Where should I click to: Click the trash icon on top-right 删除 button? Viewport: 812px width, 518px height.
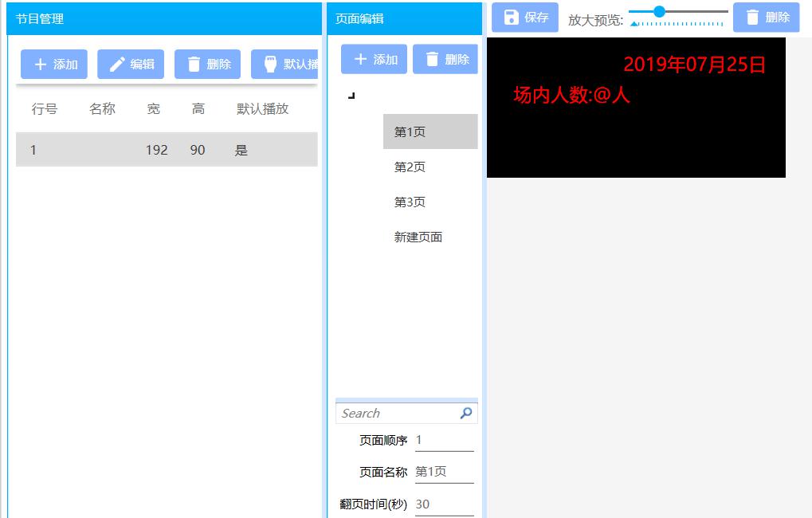752,16
